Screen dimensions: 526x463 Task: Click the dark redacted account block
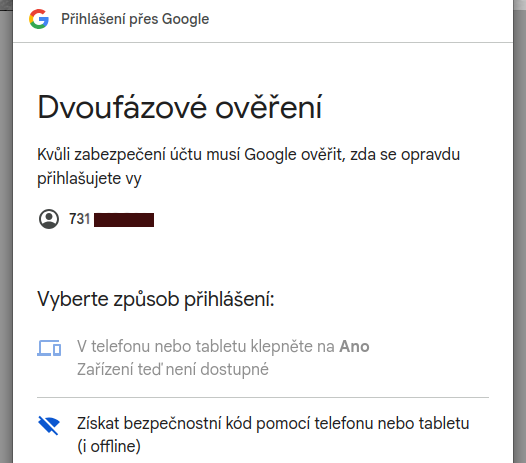coord(124,220)
